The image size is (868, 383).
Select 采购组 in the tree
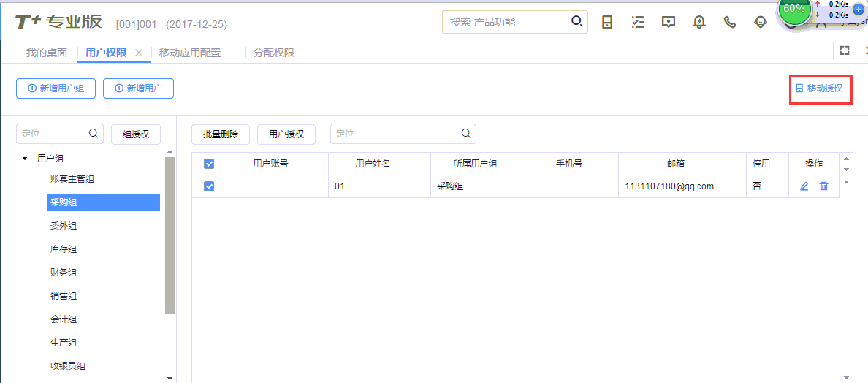103,202
